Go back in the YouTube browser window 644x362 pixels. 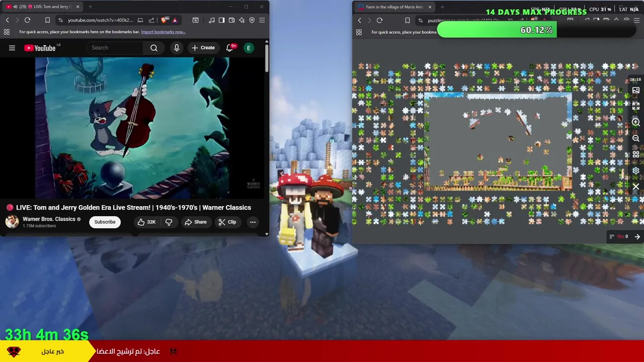point(8,20)
